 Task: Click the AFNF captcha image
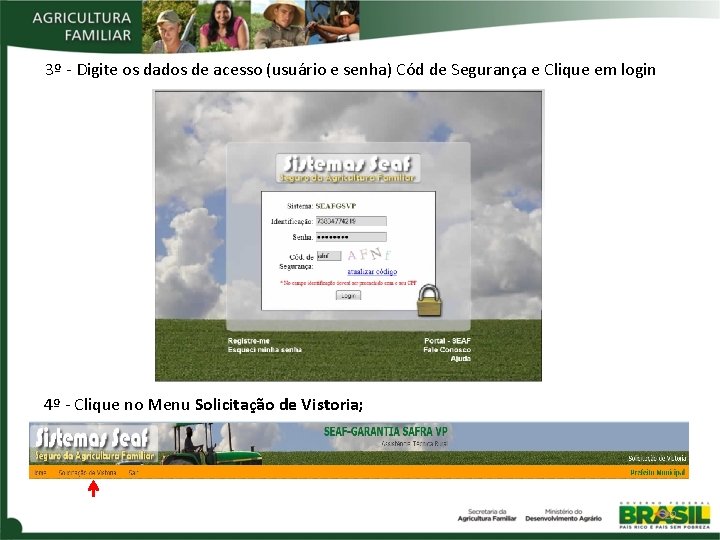[369, 254]
